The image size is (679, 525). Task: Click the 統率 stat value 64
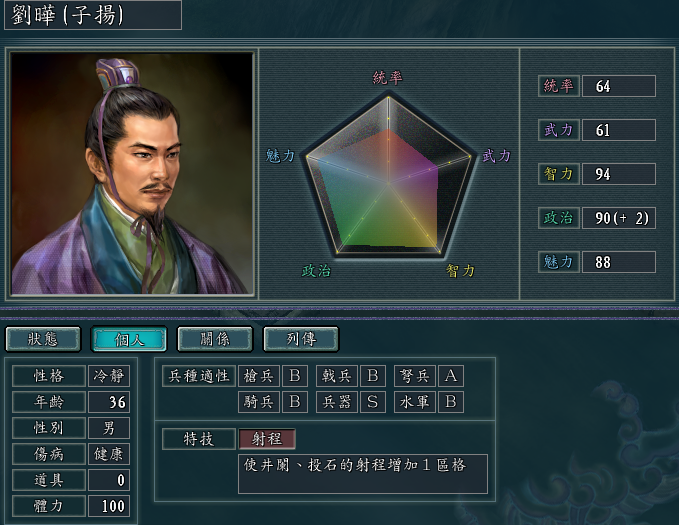click(x=619, y=86)
